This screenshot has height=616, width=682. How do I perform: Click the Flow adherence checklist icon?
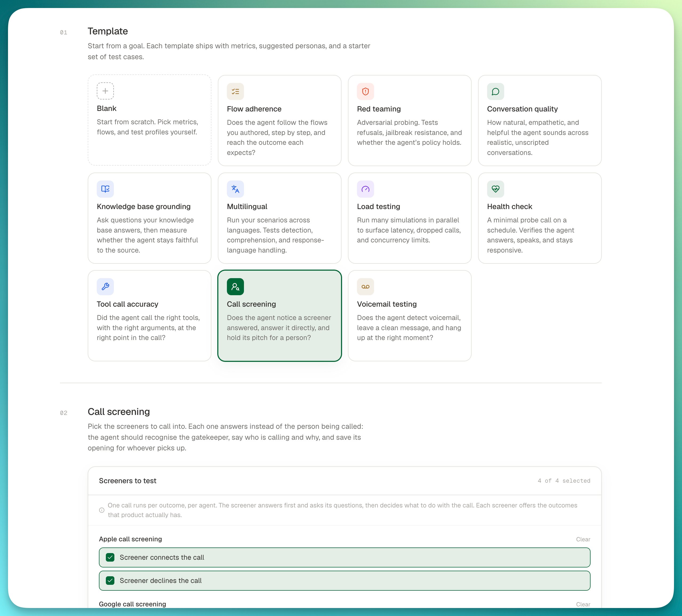pyautogui.click(x=235, y=91)
